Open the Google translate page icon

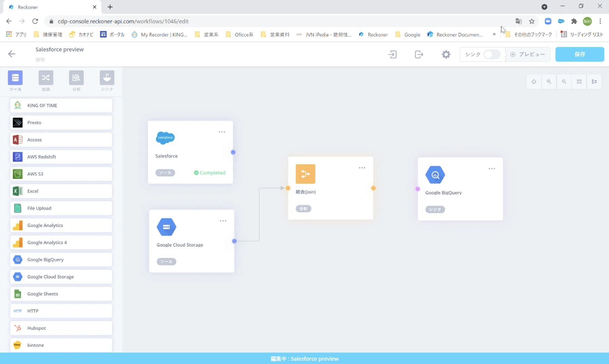click(519, 21)
